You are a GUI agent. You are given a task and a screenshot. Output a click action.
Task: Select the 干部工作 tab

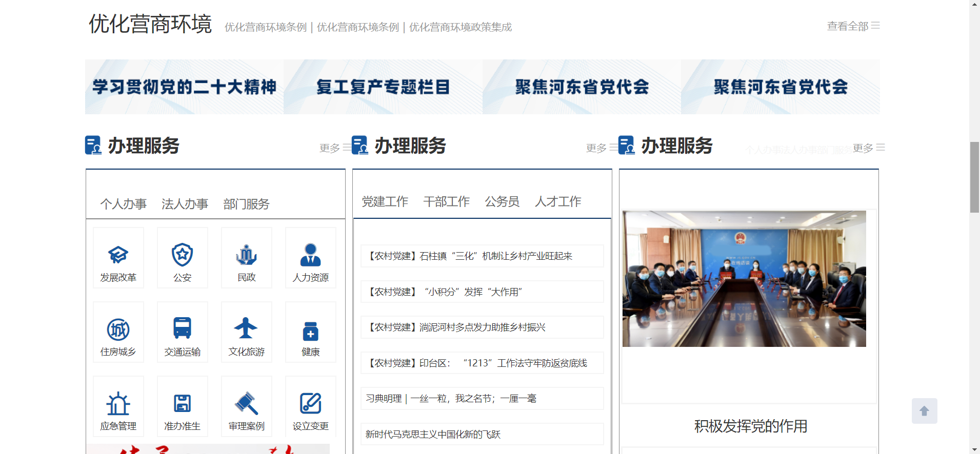[447, 201]
